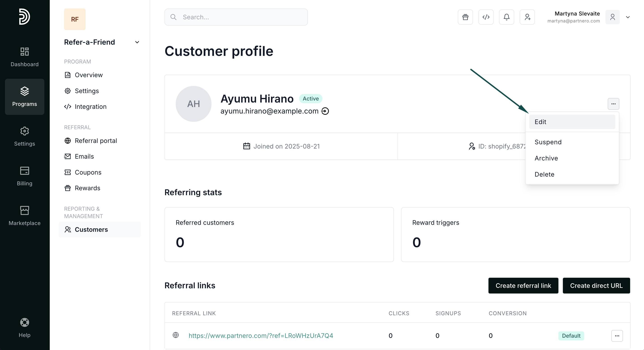Click the gift rewards icon in top bar

(x=465, y=17)
